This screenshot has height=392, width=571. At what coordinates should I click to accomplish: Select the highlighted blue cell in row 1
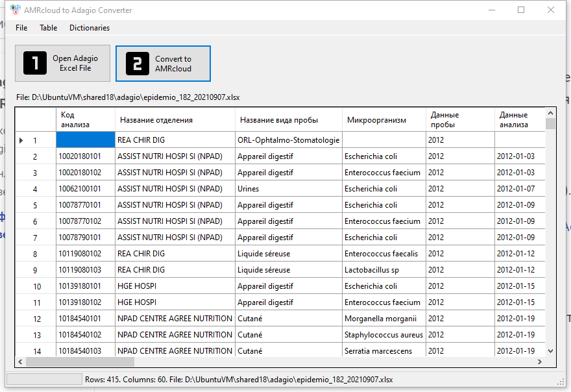pyautogui.click(x=86, y=140)
